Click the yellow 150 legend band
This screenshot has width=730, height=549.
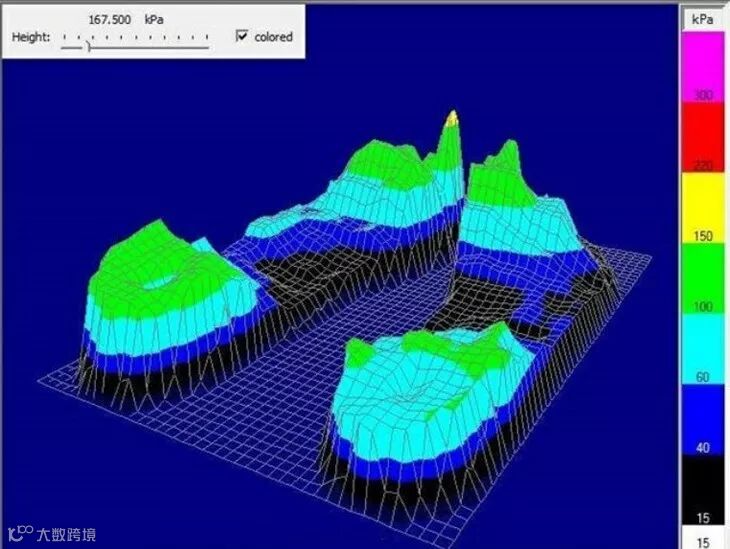(703, 208)
